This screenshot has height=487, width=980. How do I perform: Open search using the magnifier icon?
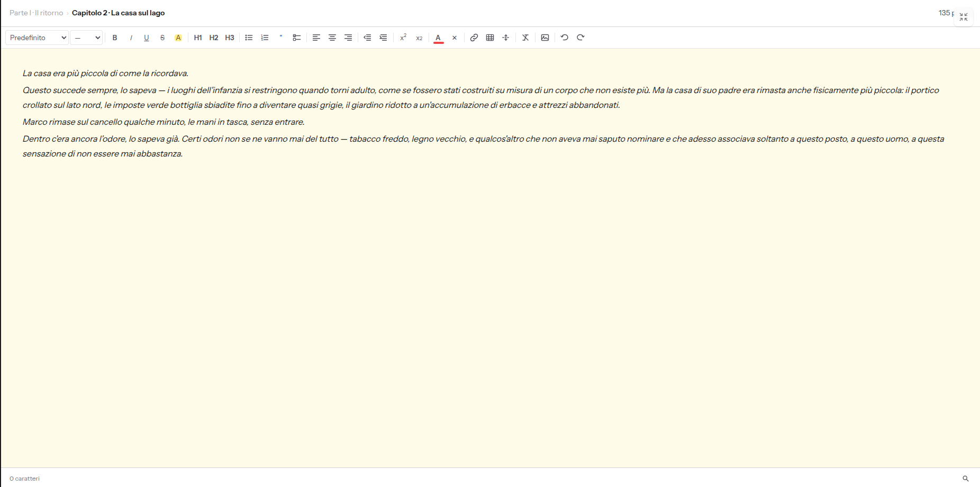(966, 479)
